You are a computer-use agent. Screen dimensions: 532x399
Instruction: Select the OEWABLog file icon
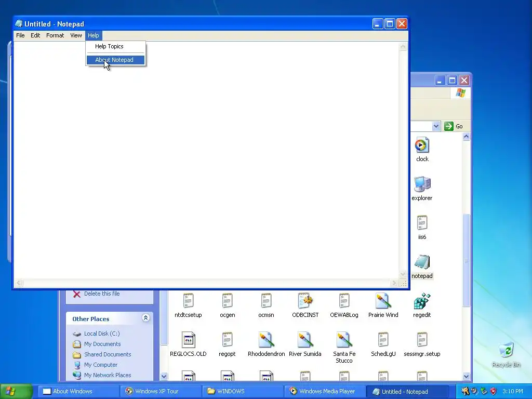pyautogui.click(x=344, y=301)
